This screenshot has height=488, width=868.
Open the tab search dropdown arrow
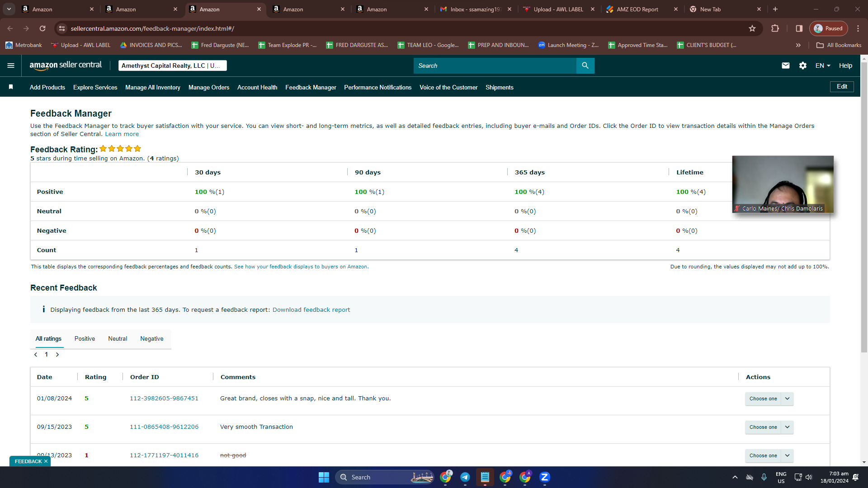pos(9,9)
